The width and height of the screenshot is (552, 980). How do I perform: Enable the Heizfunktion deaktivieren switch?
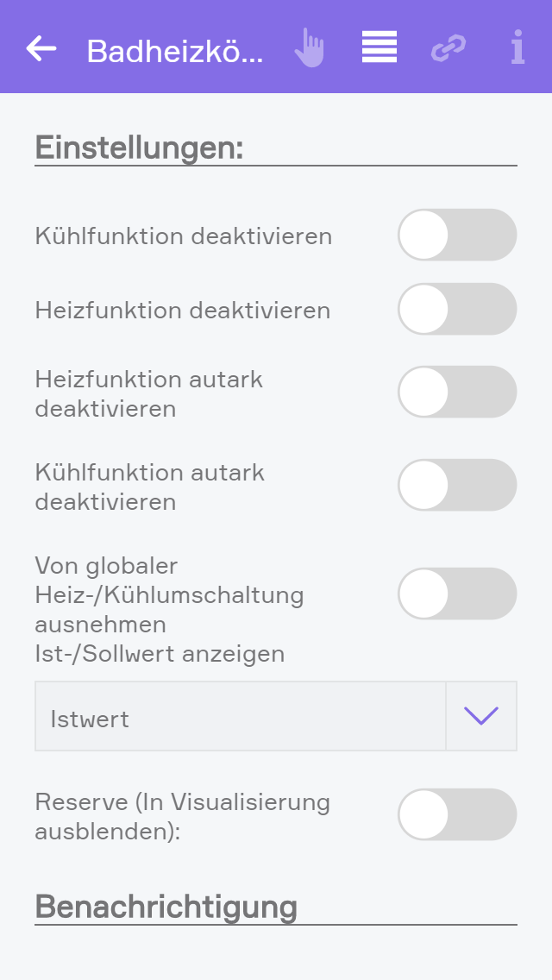(457, 309)
